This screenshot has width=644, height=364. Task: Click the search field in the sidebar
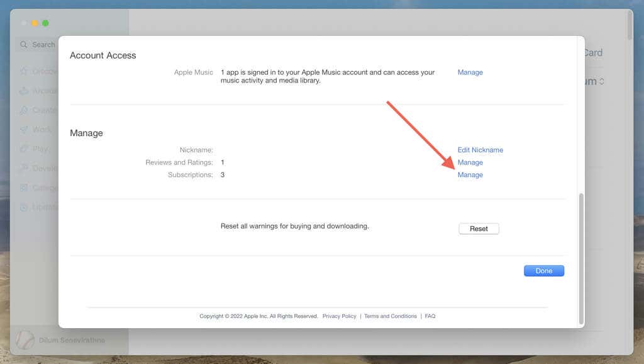tap(38, 45)
